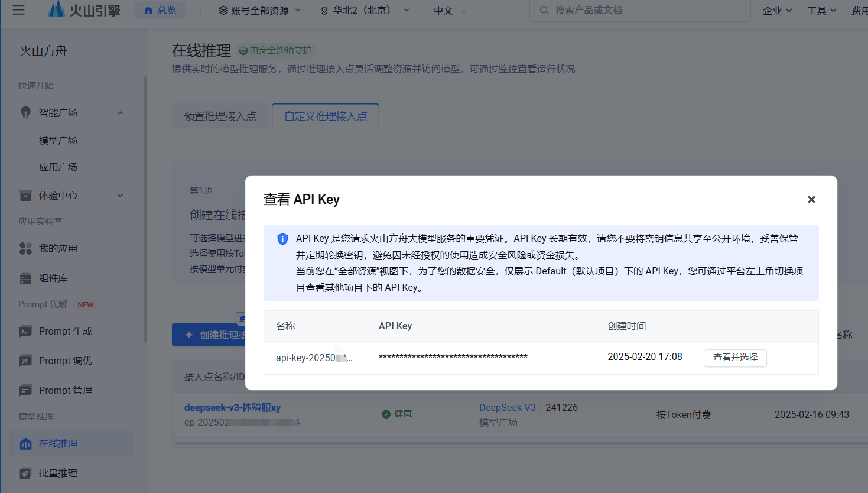The height and width of the screenshot is (493, 868).
Task: Click 创建推理接入点 blue button
Action: click(x=209, y=335)
